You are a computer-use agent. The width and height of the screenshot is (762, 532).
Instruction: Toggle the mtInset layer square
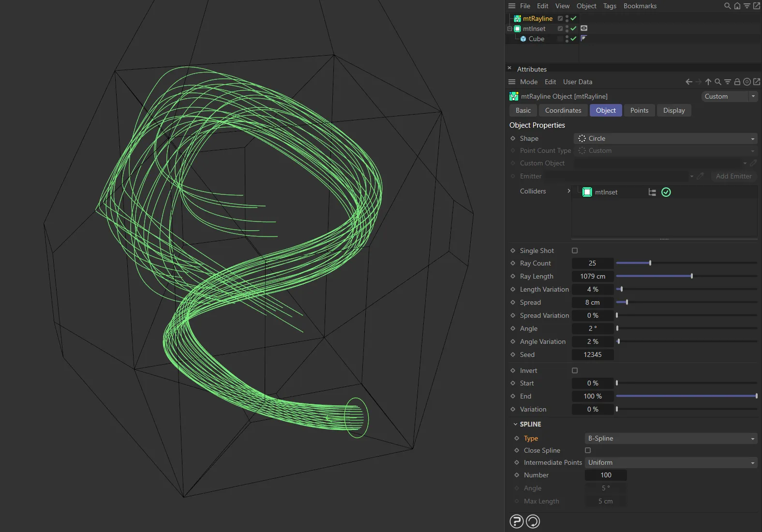point(560,29)
